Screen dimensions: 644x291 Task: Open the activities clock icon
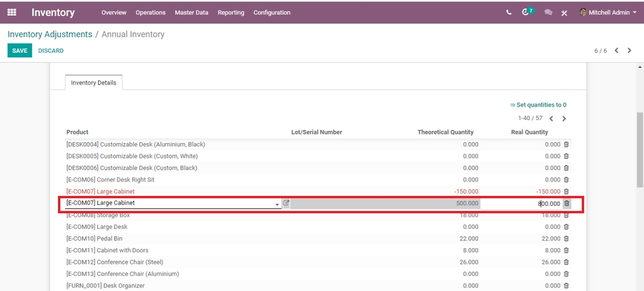pos(527,12)
